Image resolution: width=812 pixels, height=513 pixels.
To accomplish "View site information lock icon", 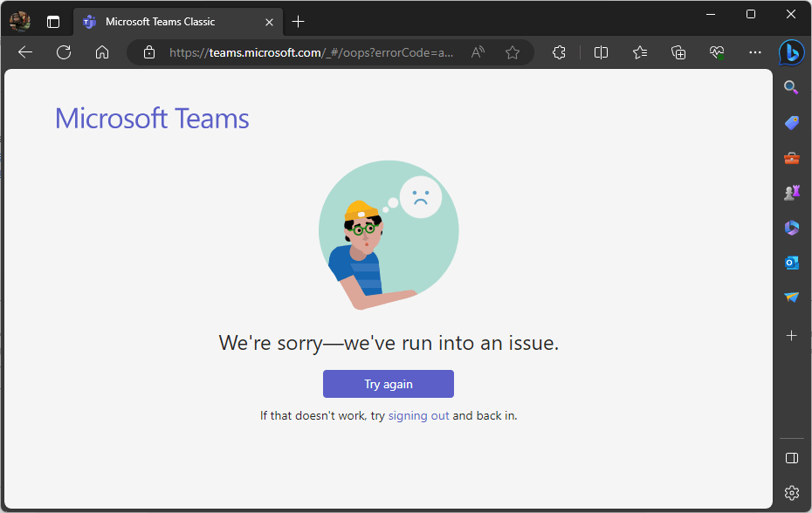I will [x=149, y=52].
